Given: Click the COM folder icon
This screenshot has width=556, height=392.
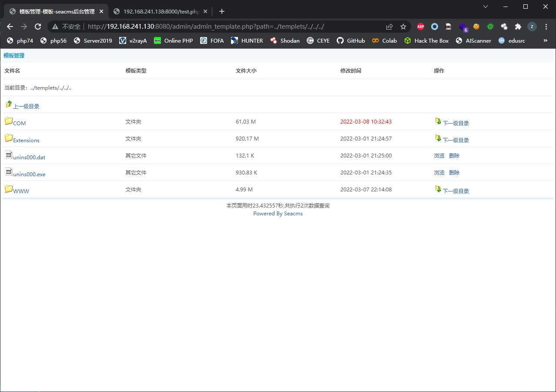Looking at the screenshot, I should 9,121.
